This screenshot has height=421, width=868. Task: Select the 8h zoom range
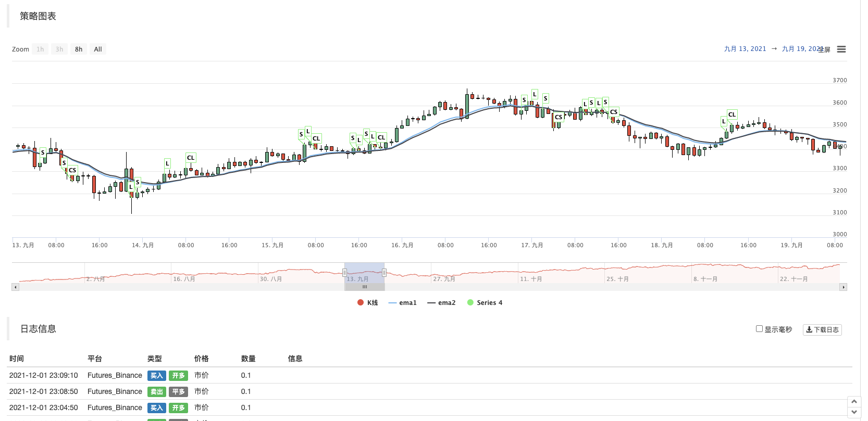tap(79, 49)
